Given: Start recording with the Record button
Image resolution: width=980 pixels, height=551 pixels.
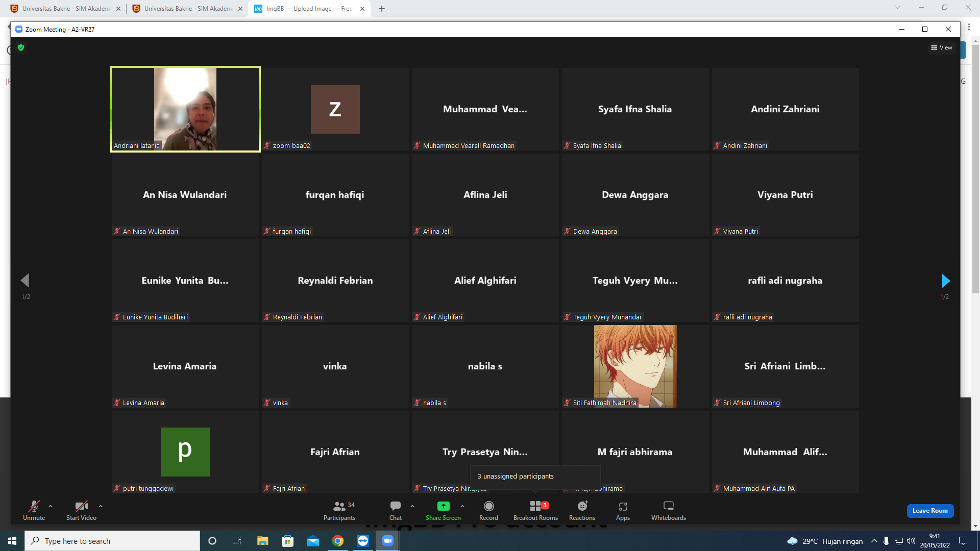Looking at the screenshot, I should (x=488, y=510).
